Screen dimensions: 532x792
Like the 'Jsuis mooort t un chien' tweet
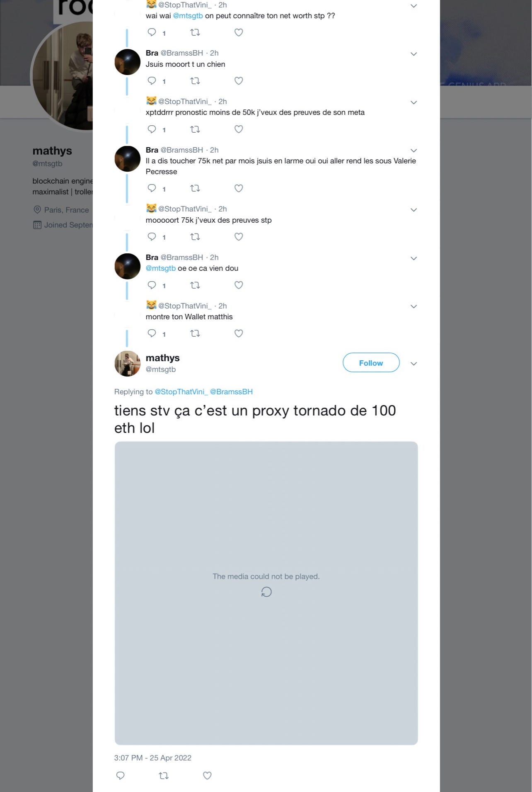click(239, 81)
